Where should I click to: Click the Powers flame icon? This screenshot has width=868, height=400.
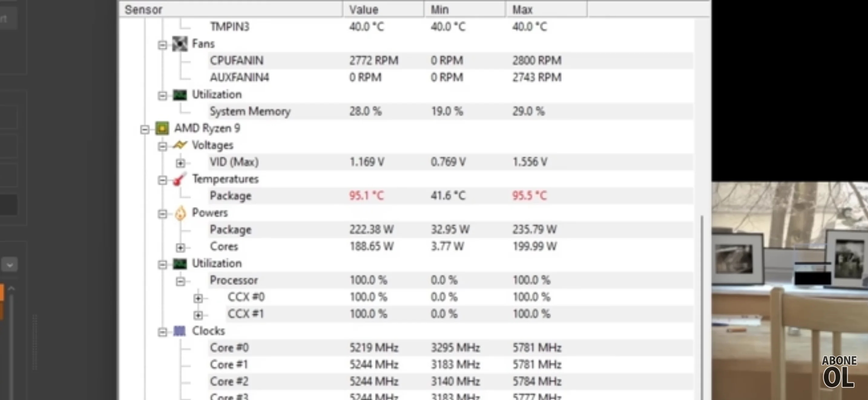click(180, 213)
